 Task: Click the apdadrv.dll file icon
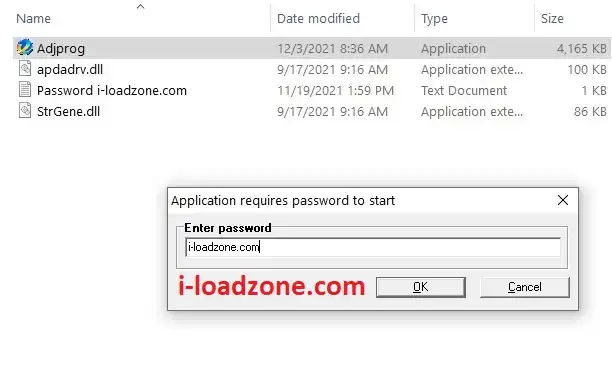[25, 69]
